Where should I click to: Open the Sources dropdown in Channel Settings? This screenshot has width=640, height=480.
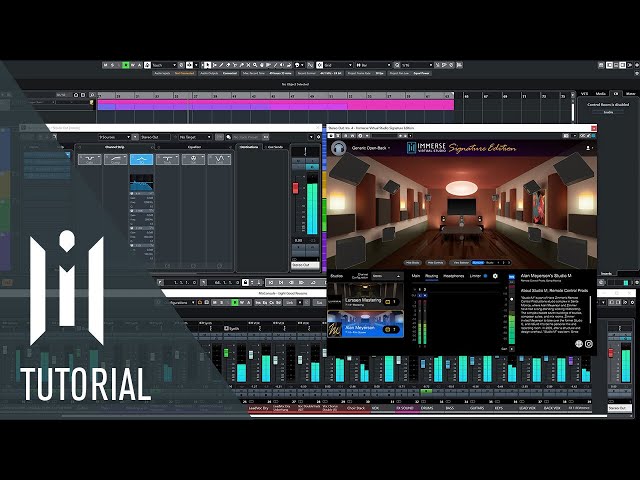[x=115, y=137]
